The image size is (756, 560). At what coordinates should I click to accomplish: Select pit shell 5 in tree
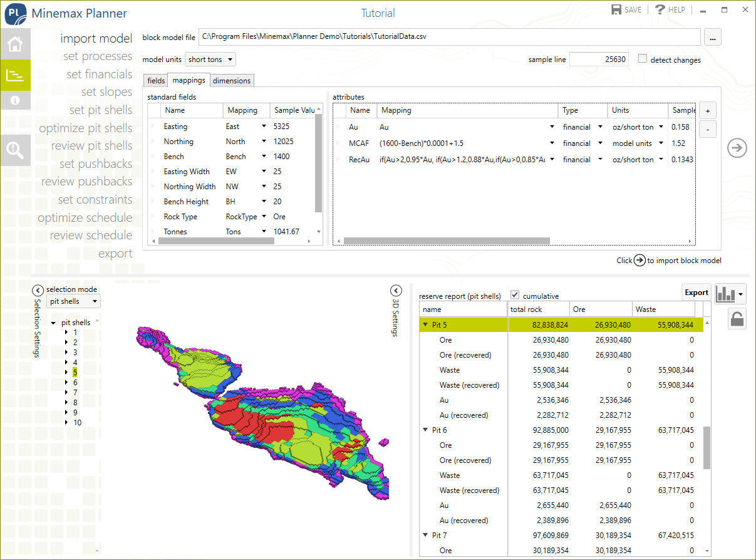tap(75, 372)
